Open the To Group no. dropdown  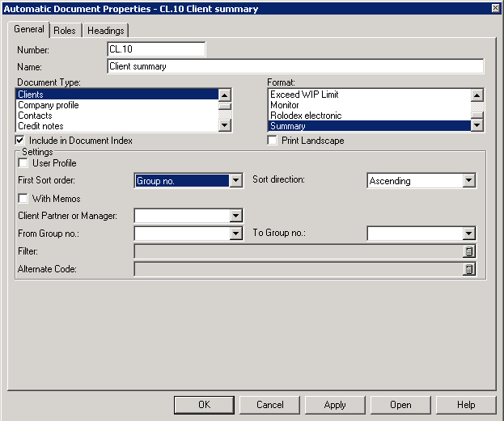pyautogui.click(x=468, y=234)
